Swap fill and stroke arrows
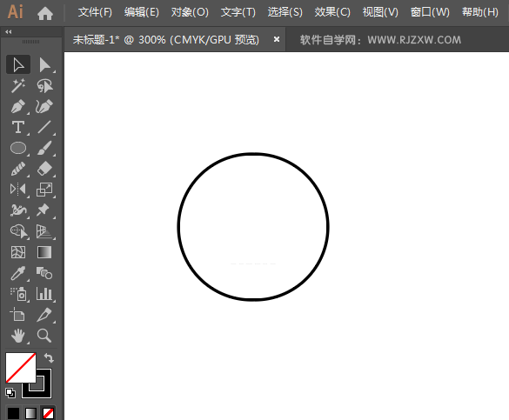 point(49,357)
